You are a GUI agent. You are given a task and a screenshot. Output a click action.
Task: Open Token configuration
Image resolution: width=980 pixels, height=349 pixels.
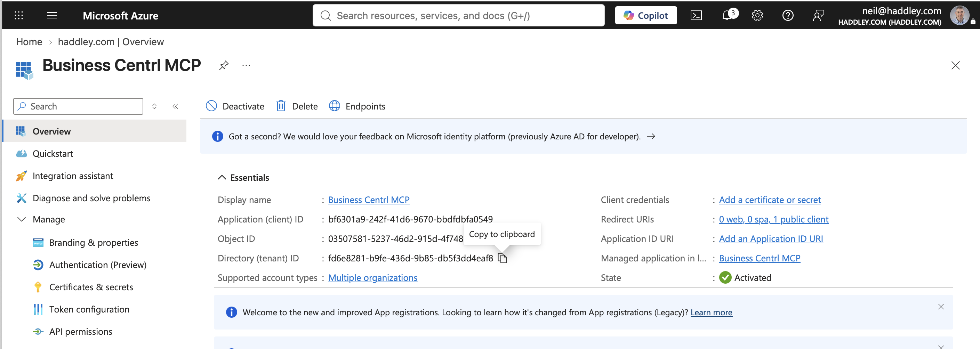(x=89, y=309)
